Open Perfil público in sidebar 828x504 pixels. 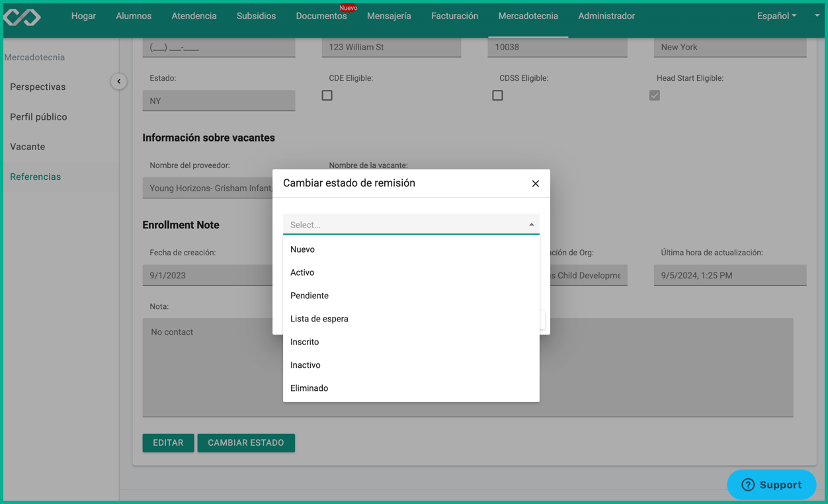(38, 117)
